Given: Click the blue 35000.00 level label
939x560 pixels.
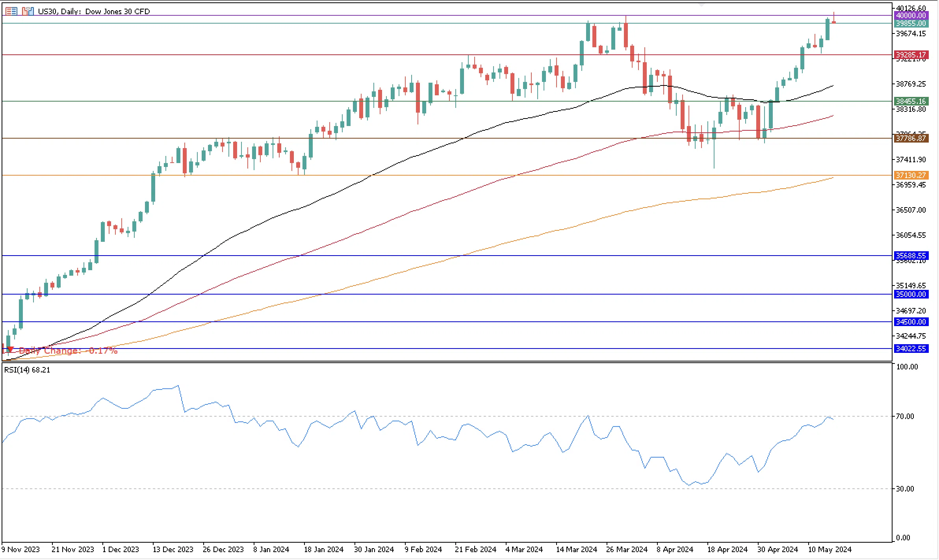Looking at the screenshot, I should click(x=911, y=294).
